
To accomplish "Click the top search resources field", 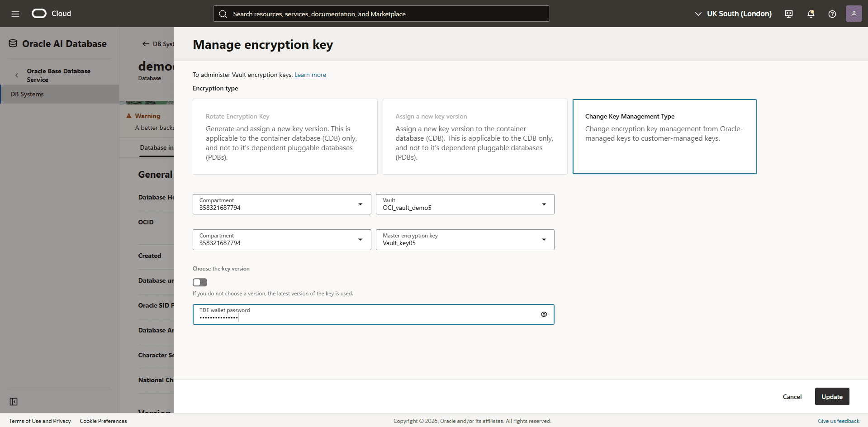I will point(381,14).
